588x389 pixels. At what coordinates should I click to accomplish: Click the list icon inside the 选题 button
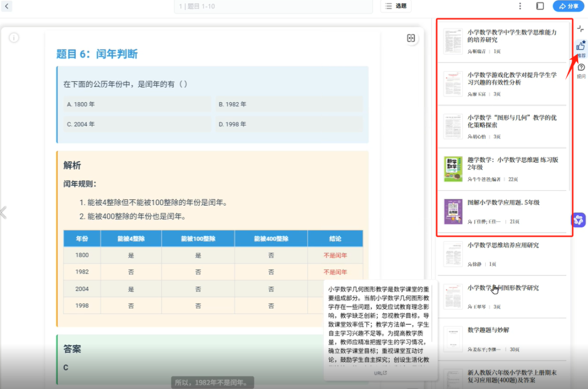(x=389, y=6)
